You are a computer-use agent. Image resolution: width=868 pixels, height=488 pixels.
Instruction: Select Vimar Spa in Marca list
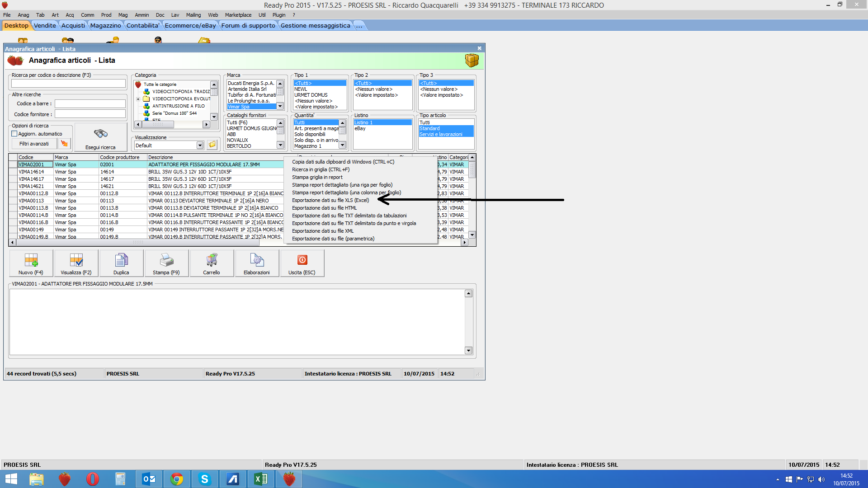251,107
